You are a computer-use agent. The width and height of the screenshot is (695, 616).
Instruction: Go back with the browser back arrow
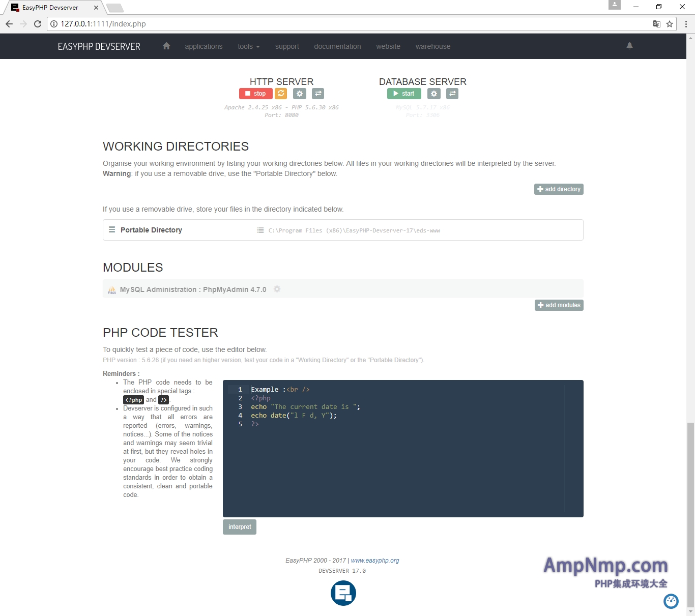point(9,24)
